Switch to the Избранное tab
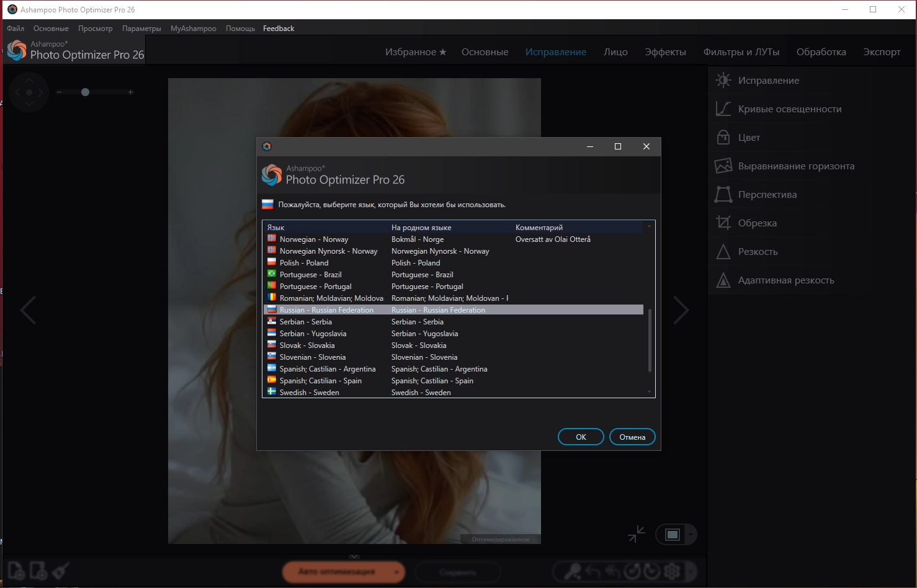Viewport: 917px width, 588px height. click(x=416, y=52)
